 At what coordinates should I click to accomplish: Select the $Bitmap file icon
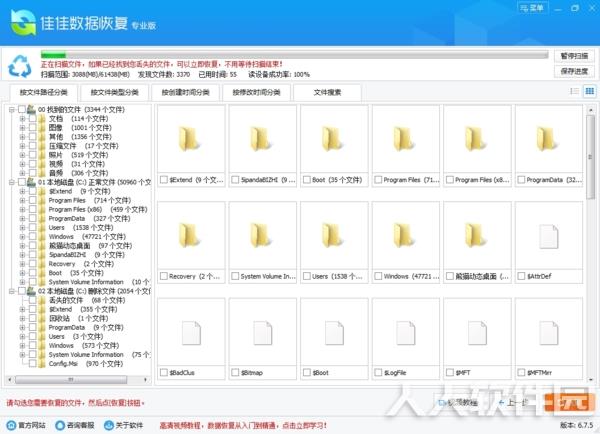tap(263, 333)
